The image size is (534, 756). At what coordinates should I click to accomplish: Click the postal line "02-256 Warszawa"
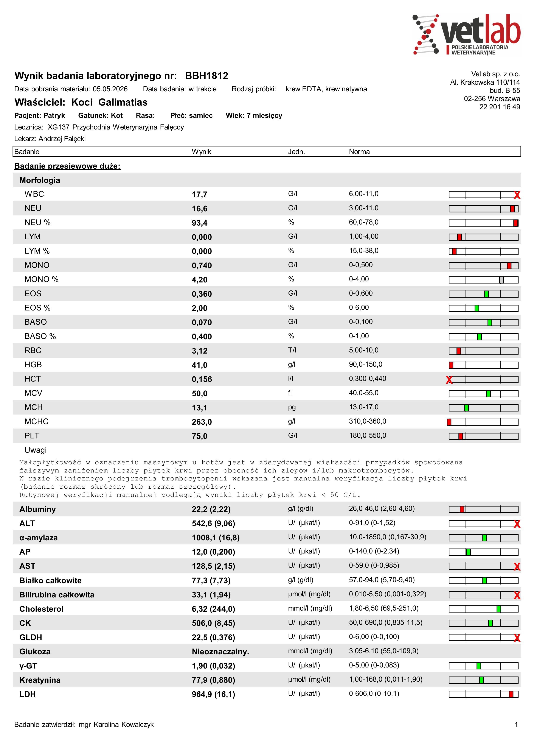point(492,98)
